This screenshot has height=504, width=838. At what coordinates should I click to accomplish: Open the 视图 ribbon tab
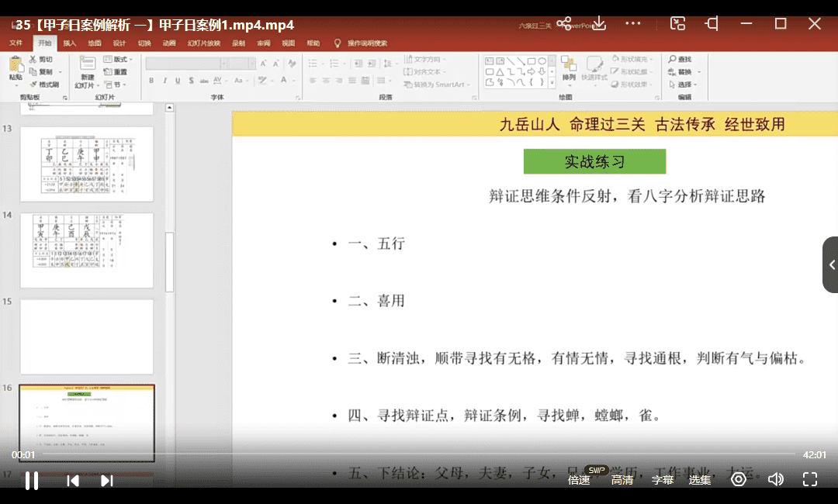[289, 43]
